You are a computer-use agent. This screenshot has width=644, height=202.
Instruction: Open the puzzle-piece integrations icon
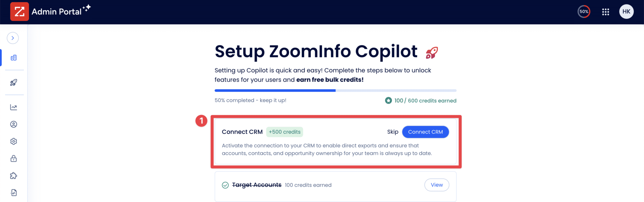[x=14, y=176]
